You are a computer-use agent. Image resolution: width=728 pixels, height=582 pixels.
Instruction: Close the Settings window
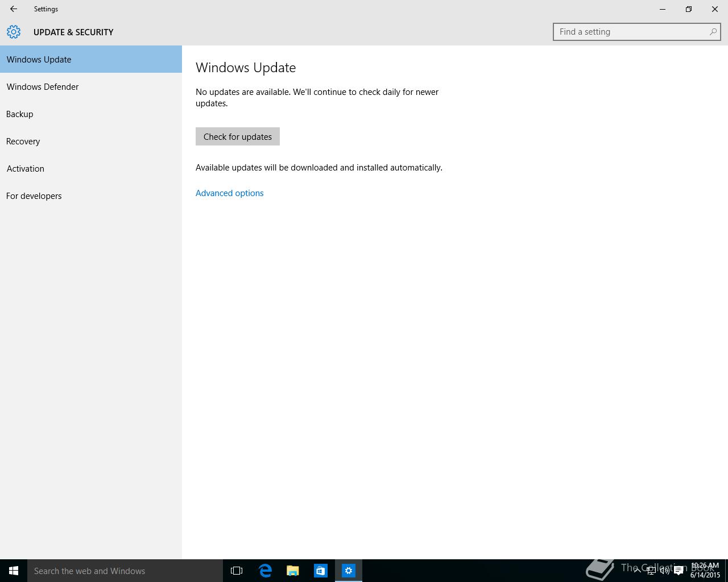pyautogui.click(x=715, y=9)
